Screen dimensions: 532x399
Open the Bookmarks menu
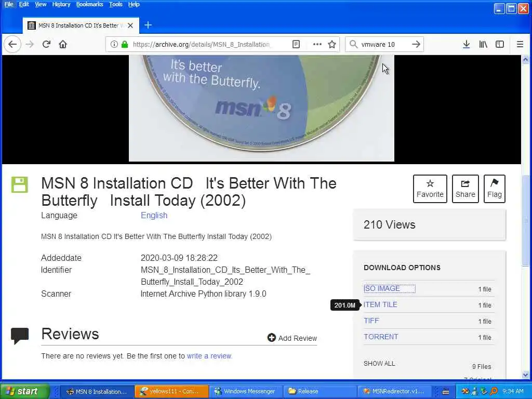point(89,4)
